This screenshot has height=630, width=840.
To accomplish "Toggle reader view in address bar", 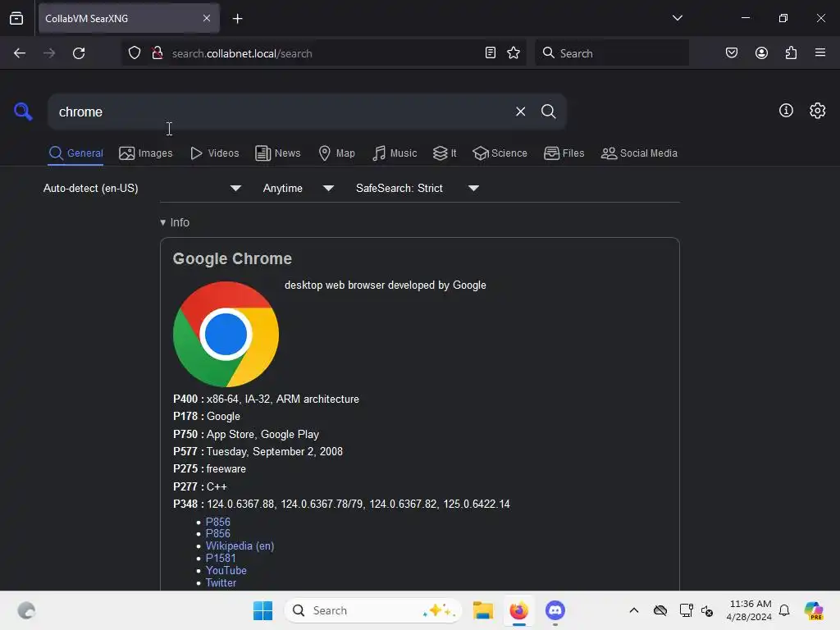I will point(491,52).
